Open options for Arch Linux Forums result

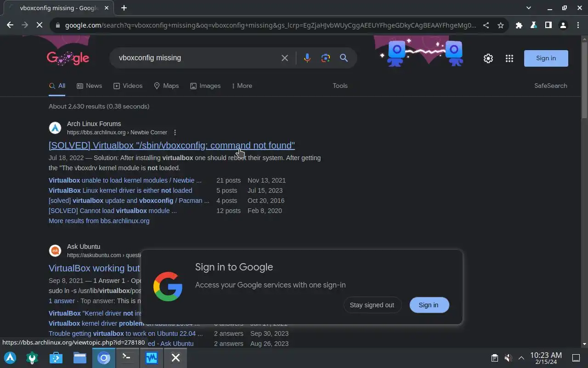pyautogui.click(x=175, y=132)
